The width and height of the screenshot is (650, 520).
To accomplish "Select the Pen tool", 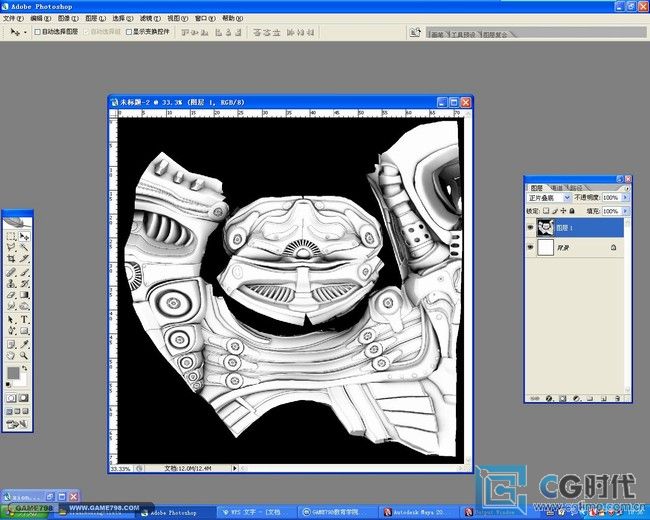I will (11, 331).
